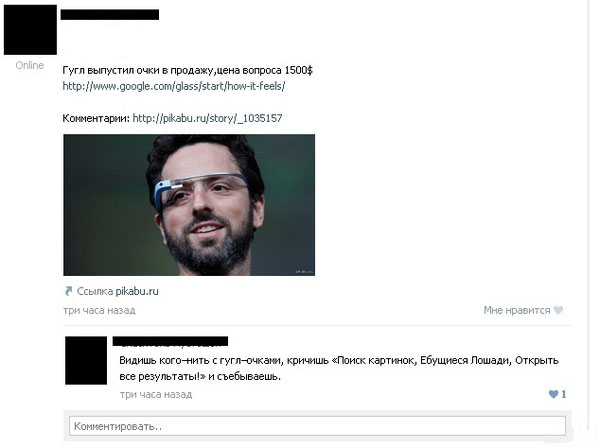Click the blue heart icon on the comment
Viewport: 600px width, 447px height.
[x=553, y=394]
